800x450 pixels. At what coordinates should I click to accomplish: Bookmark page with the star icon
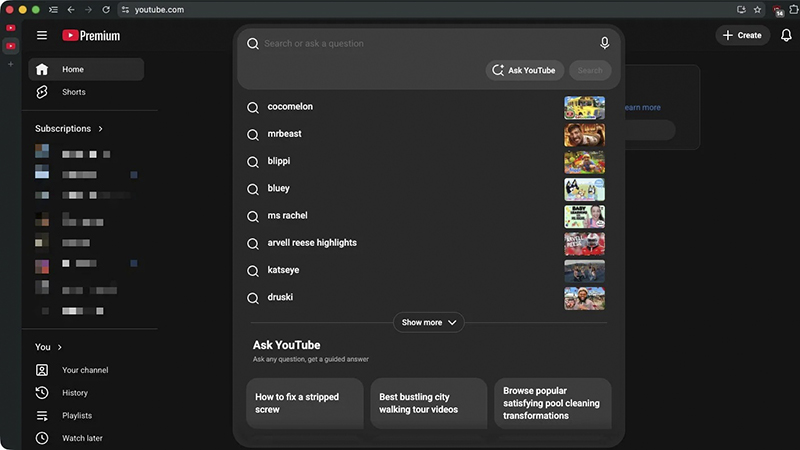click(x=757, y=10)
